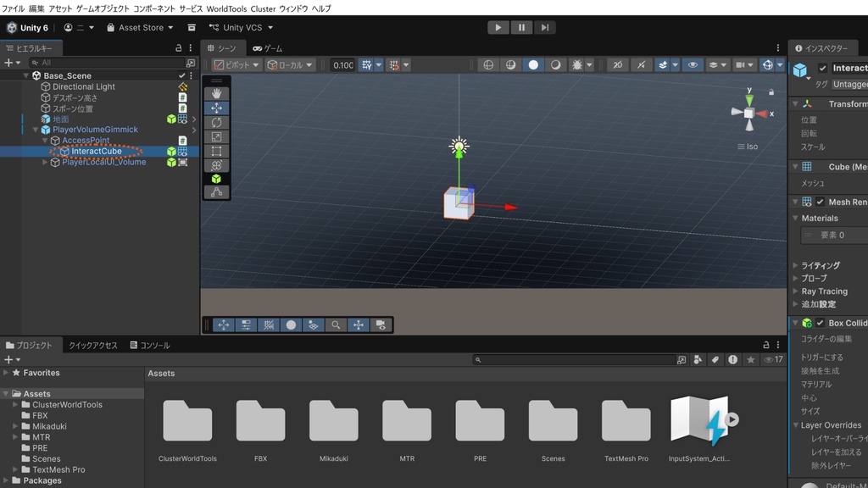Toggle the overlay search magnifier button
This screenshot has height=488, width=868.
coord(336,324)
